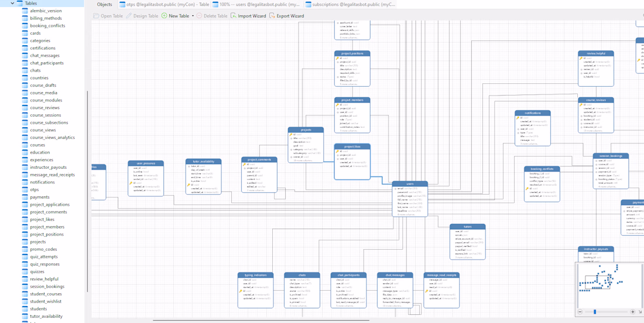Click the zoom out minus icon
This screenshot has height=323, width=644.
[580, 312]
